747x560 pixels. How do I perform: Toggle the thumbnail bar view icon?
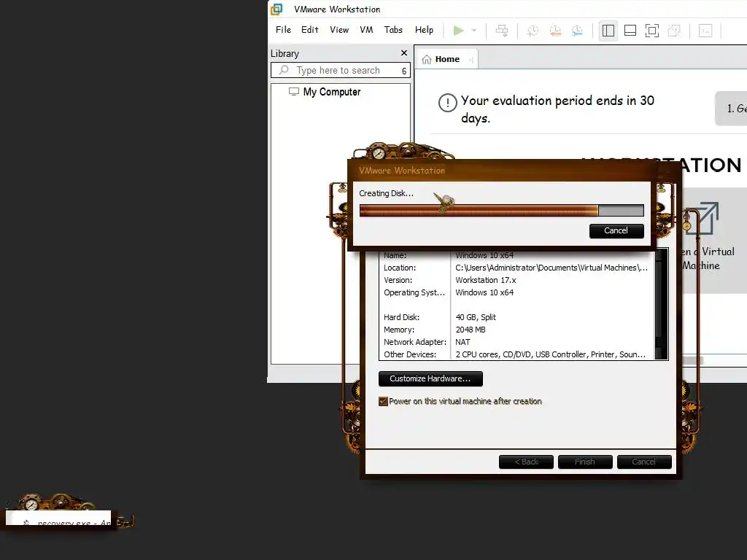(x=630, y=31)
